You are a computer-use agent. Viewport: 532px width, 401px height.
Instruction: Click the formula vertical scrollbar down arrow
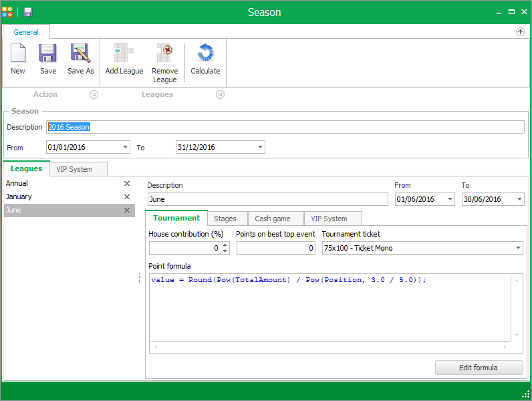coord(517,336)
